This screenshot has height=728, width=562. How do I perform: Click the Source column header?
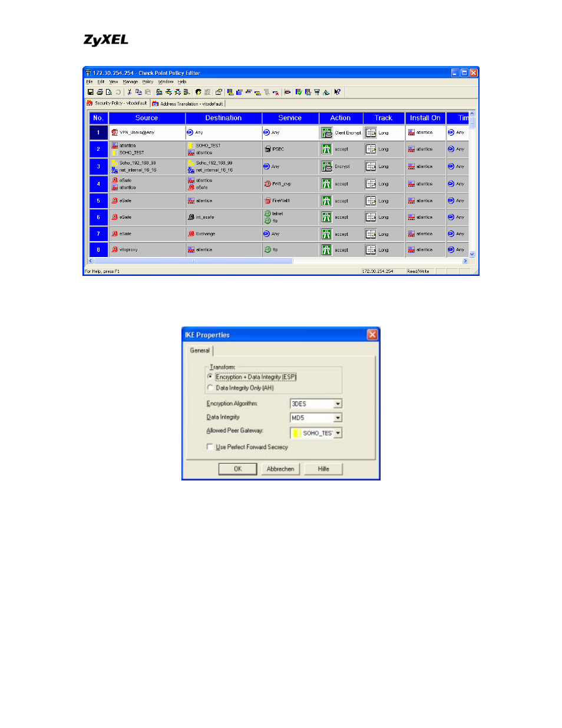pyautogui.click(x=147, y=118)
